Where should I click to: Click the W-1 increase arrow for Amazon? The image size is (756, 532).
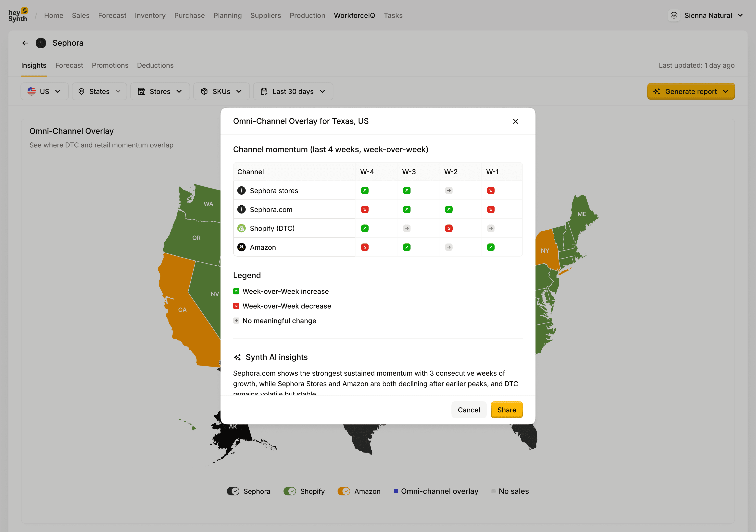pyautogui.click(x=491, y=247)
